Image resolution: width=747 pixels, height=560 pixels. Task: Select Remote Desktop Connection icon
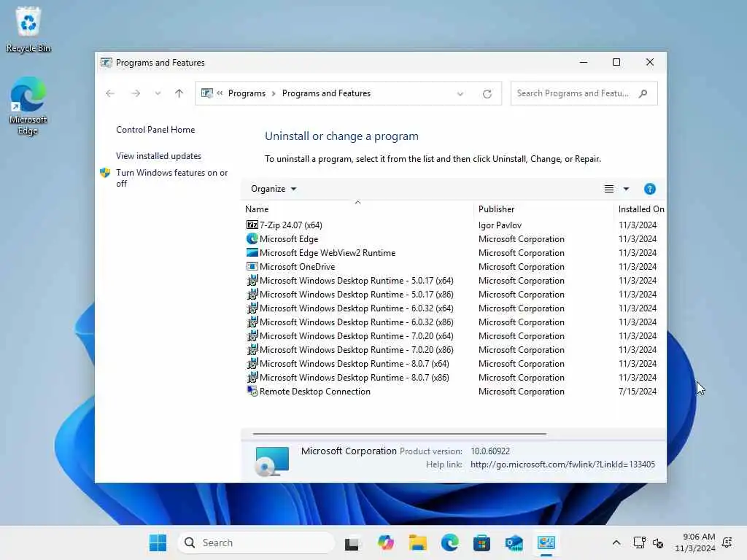[x=252, y=391]
